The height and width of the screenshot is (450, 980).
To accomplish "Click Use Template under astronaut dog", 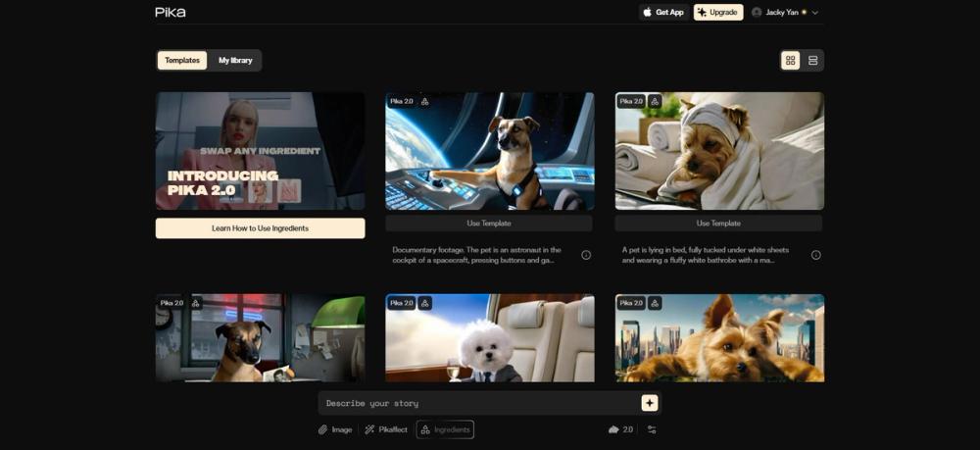I will coord(489,224).
